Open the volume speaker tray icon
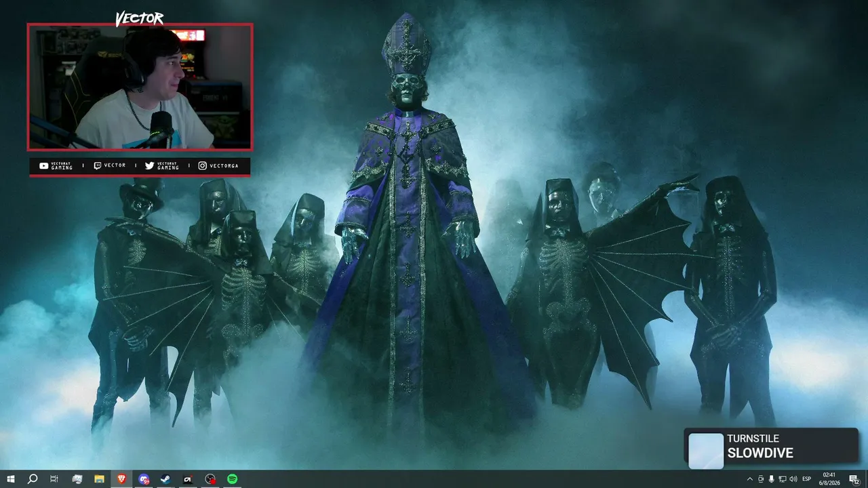The height and width of the screenshot is (488, 868). click(793, 479)
